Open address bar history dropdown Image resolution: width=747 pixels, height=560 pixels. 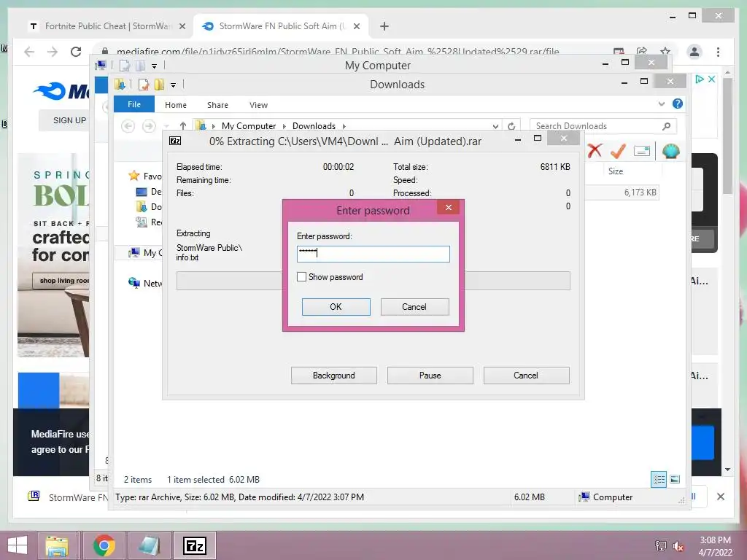(x=495, y=126)
